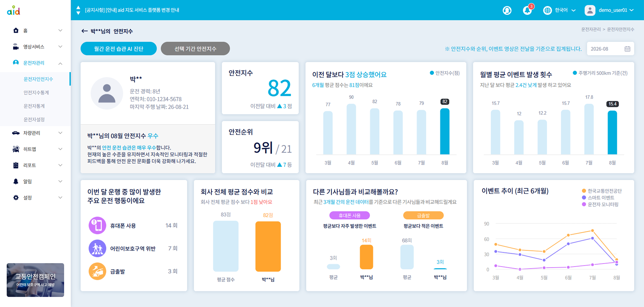Collapse the 운전자관리 chevron
Image resolution: width=644 pixels, height=307 pixels.
[60, 64]
